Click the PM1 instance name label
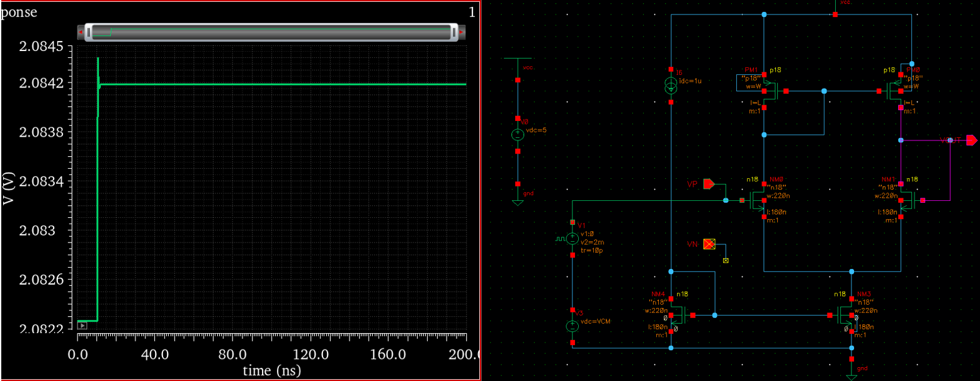 point(751,70)
